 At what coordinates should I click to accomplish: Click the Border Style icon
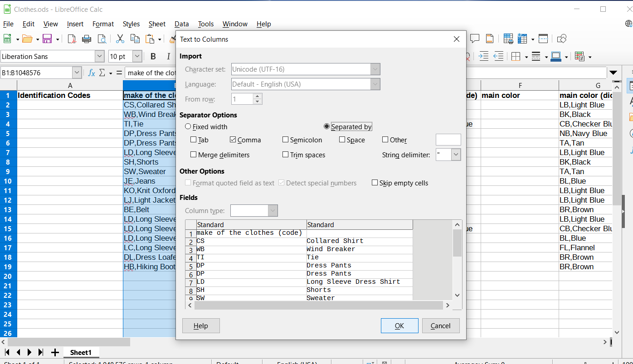pyautogui.click(x=536, y=57)
